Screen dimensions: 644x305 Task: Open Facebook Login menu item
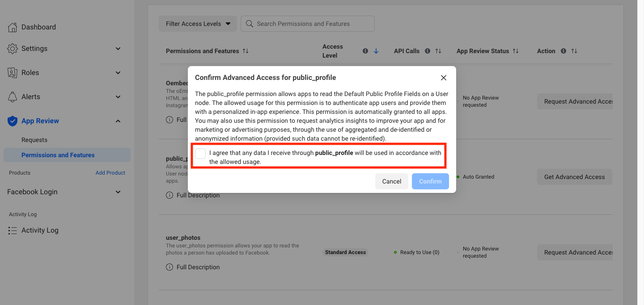32,192
